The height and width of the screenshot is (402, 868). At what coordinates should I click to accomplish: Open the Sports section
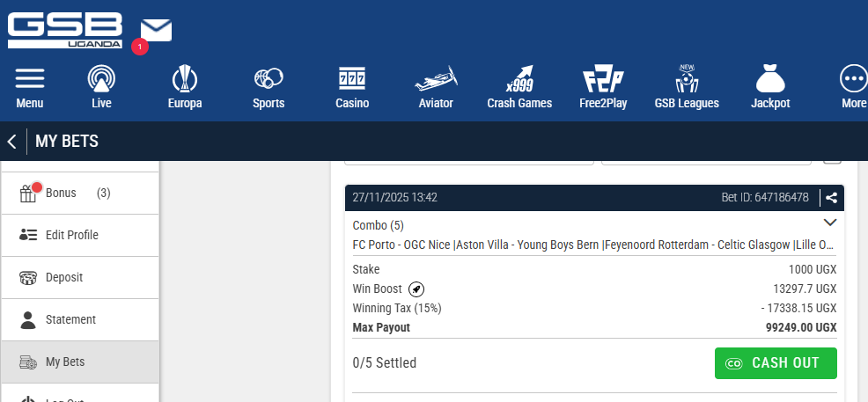coord(268,87)
